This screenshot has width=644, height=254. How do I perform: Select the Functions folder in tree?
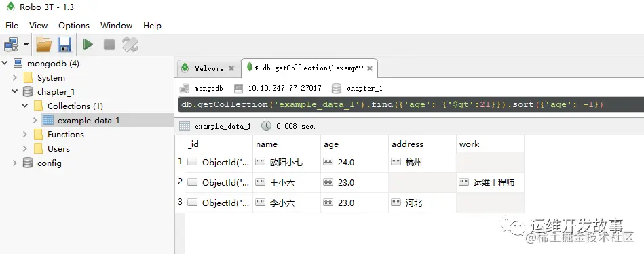(65, 134)
